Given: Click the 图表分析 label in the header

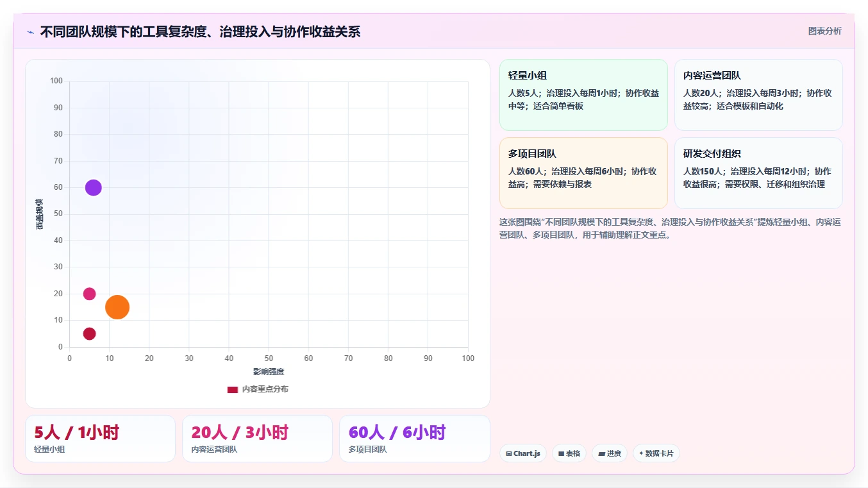Looking at the screenshot, I should click(x=824, y=31).
